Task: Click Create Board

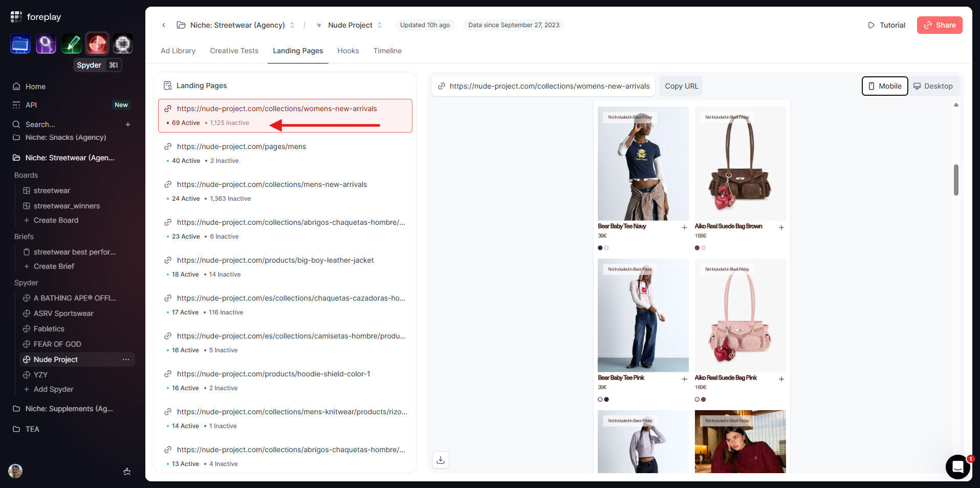Action: tap(56, 220)
